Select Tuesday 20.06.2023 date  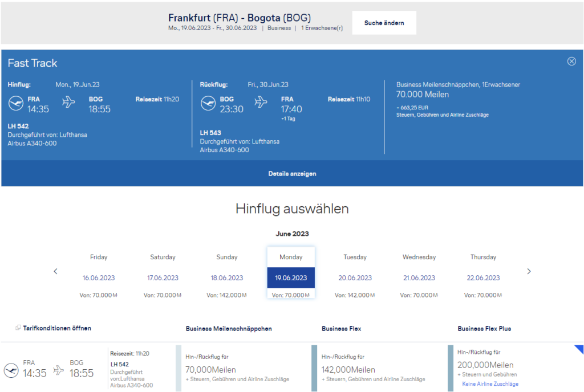pos(355,277)
